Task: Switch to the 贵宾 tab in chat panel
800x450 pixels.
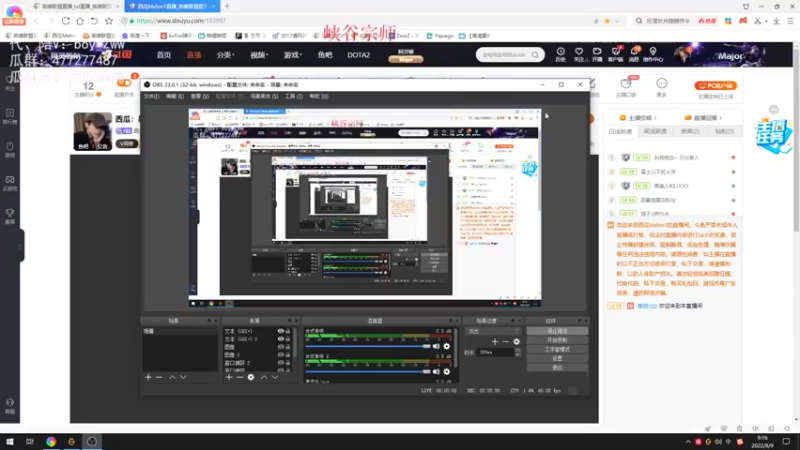Action: [690, 132]
